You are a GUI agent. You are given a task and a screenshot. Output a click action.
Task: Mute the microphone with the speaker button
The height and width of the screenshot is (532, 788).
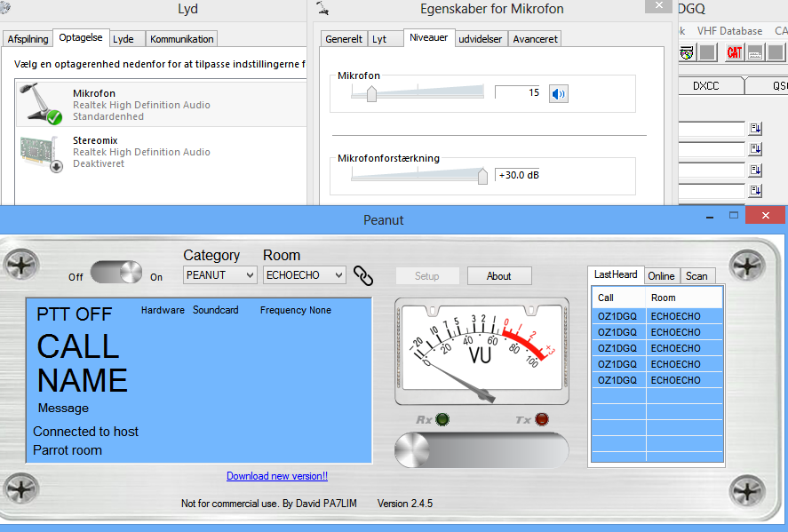[558, 93]
